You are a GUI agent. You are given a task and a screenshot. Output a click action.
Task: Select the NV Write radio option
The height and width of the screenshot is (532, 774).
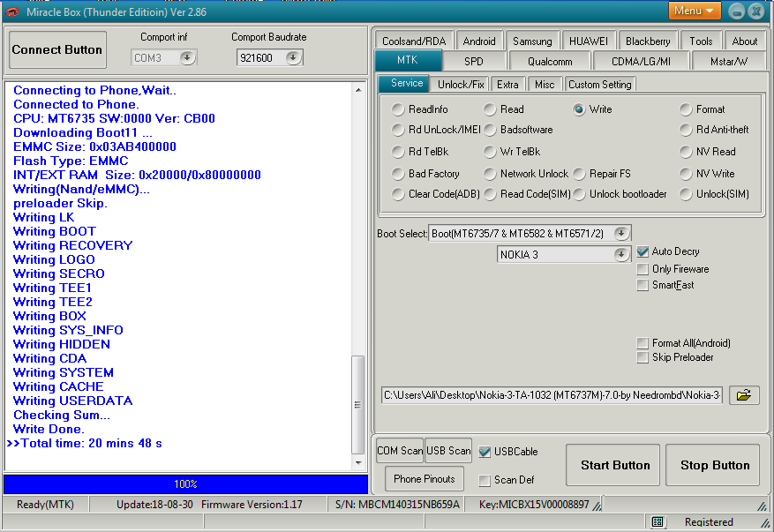click(686, 174)
